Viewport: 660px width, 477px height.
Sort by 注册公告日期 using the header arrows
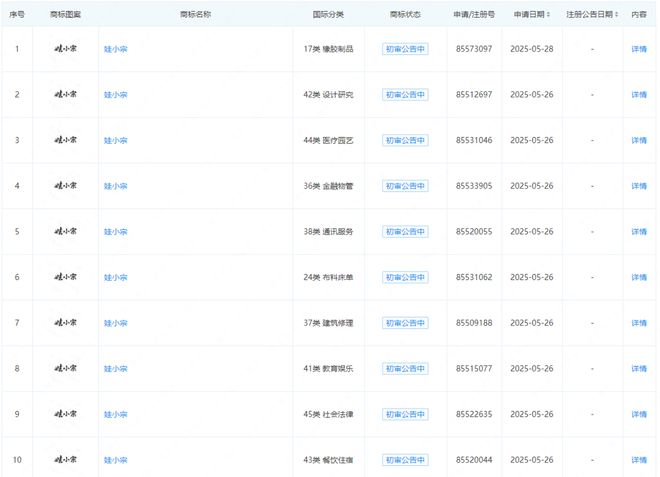pos(616,15)
